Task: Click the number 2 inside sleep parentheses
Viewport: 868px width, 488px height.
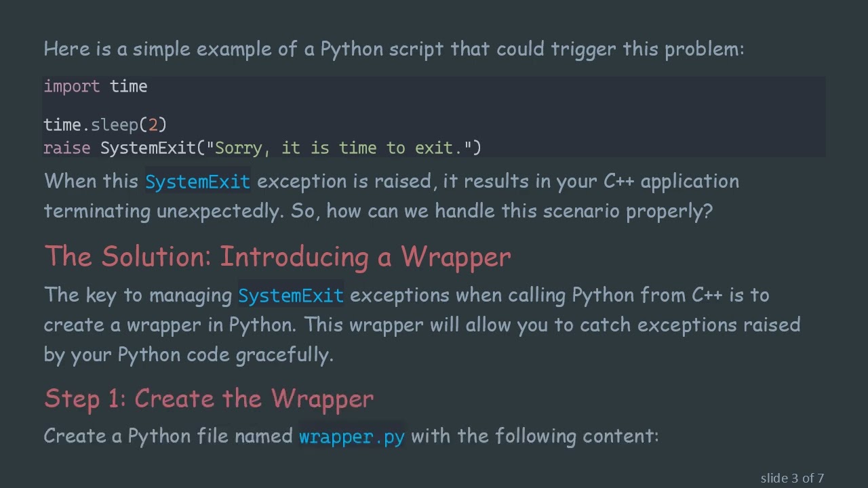Action: point(153,125)
